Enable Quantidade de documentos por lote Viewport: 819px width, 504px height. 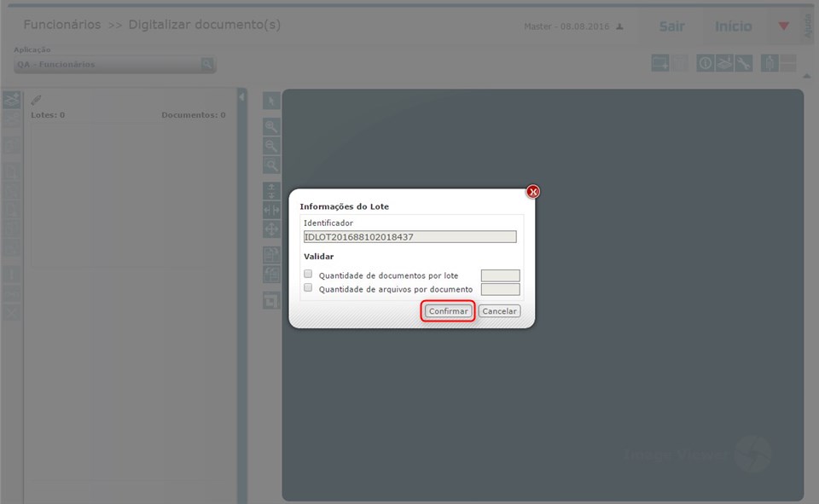(x=308, y=275)
